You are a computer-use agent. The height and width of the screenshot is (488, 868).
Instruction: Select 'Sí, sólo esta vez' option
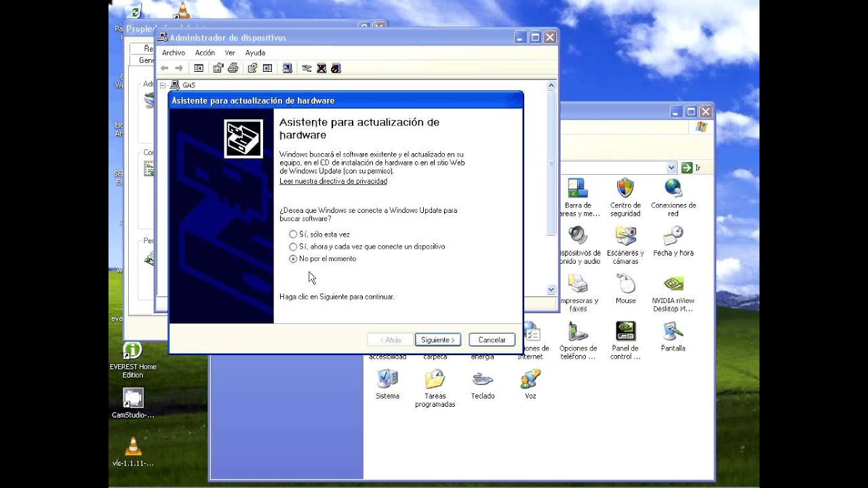[319, 234]
